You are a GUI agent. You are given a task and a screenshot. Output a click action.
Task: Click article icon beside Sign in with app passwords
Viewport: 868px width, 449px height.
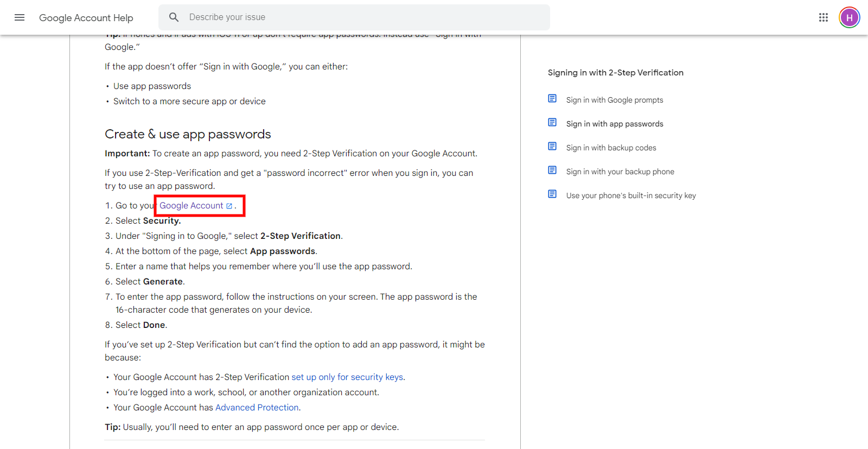552,123
